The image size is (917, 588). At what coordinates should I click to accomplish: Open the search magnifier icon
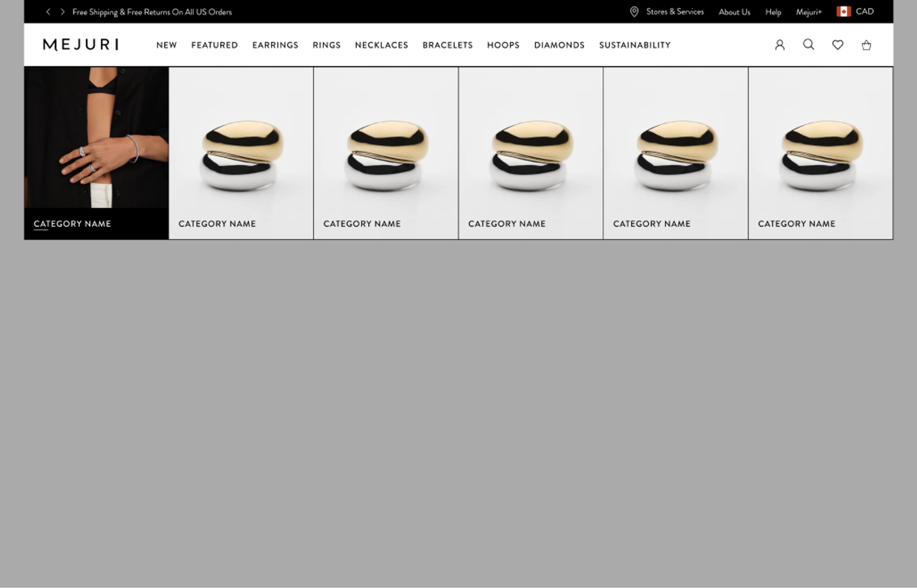click(x=809, y=44)
